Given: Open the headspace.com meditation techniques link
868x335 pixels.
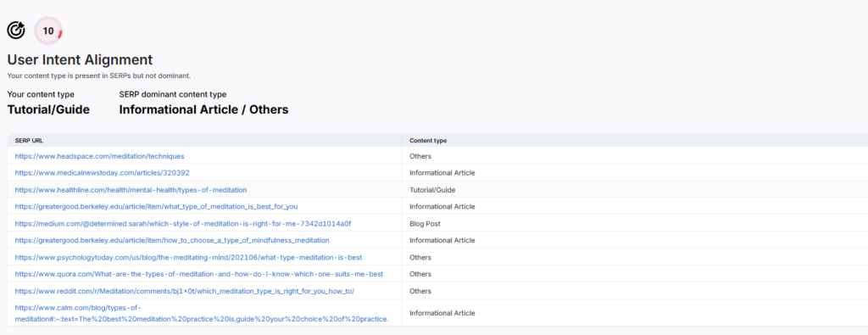Looking at the screenshot, I should click(100, 156).
